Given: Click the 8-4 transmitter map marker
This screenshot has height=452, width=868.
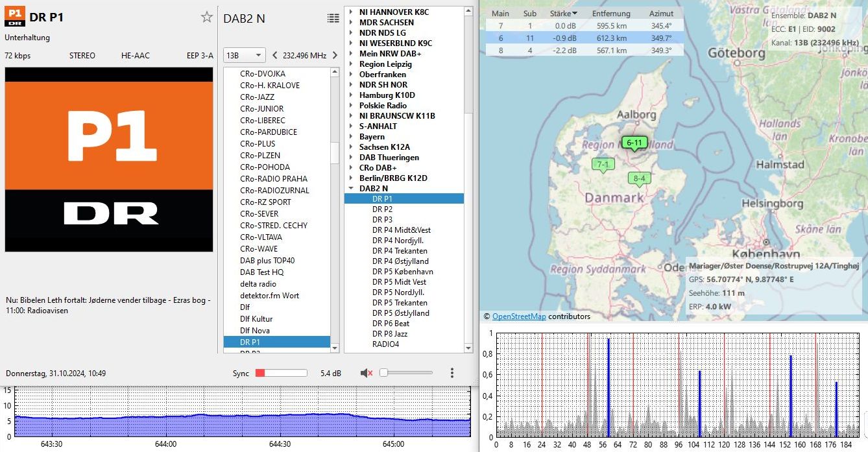Looking at the screenshot, I should pyautogui.click(x=639, y=178).
